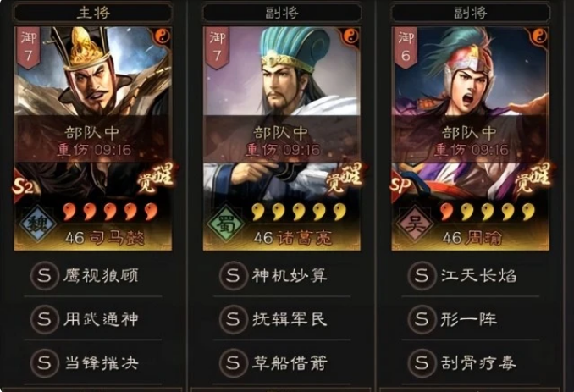Screen dimensions: 574x392
Task: Click the 蜀 faction icon on 诸葛亮 card
Action: pos(225,224)
